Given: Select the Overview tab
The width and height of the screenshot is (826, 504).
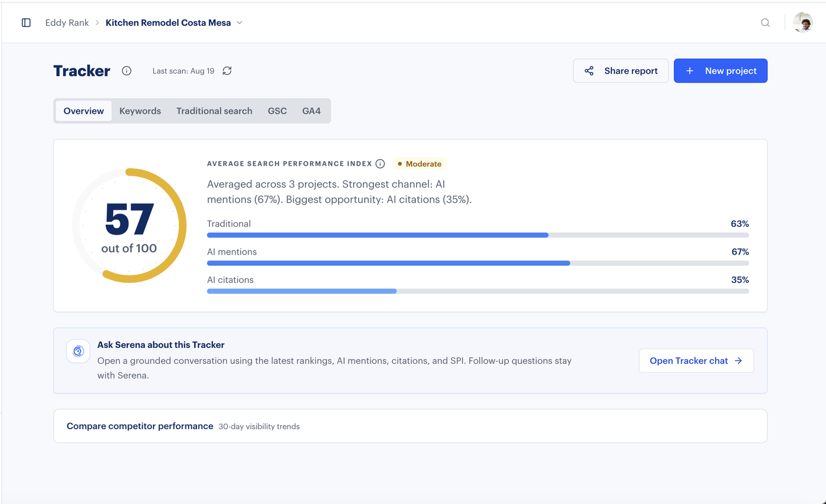Looking at the screenshot, I should point(84,111).
